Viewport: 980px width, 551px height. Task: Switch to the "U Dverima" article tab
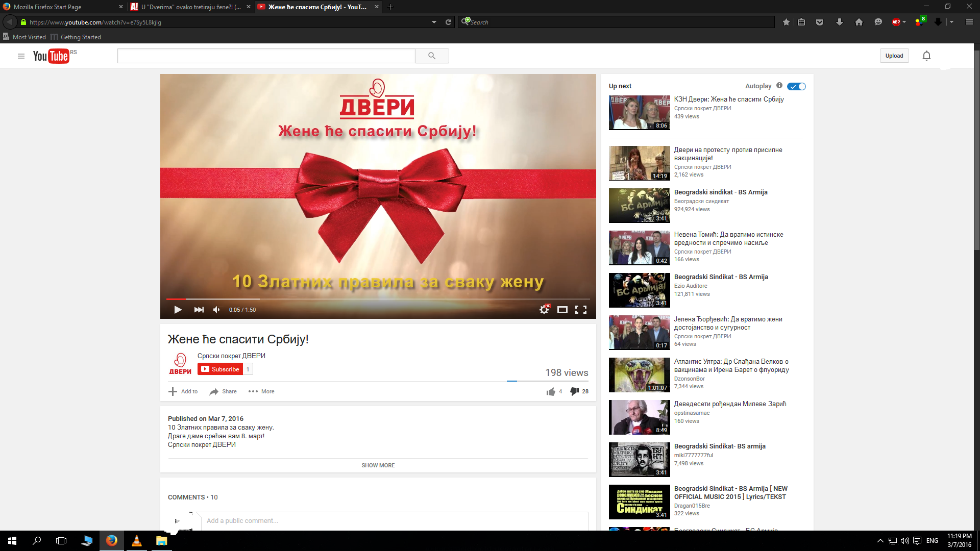[189, 7]
